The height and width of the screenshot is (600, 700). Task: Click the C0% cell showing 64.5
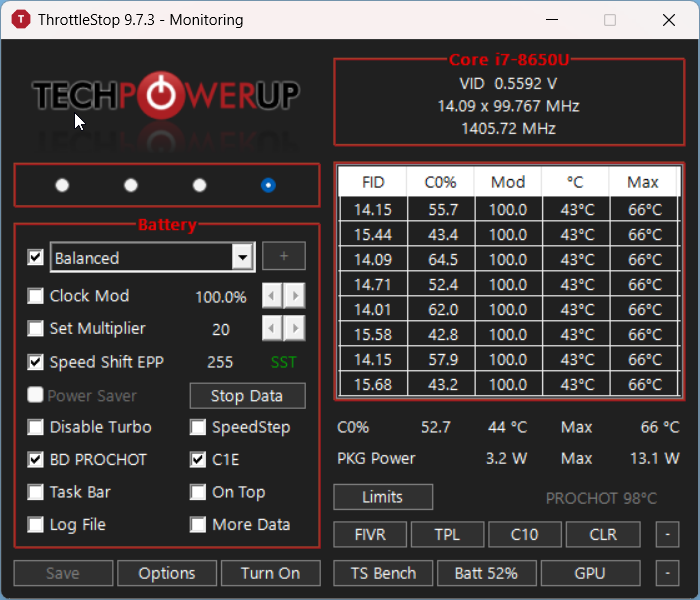[442, 260]
